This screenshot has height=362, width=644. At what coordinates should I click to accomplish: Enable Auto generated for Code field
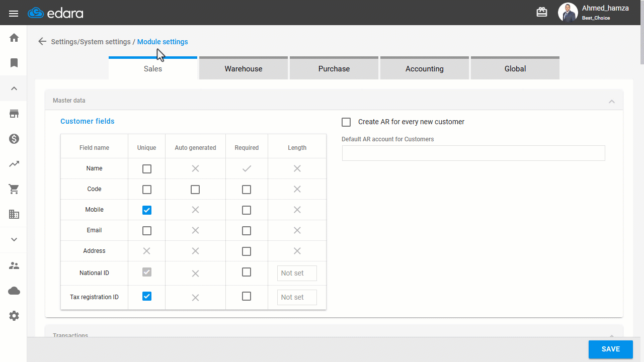[x=195, y=190]
